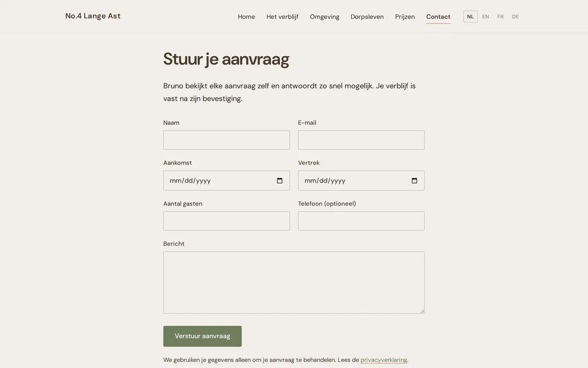Click the Telefoon (optioneel) label

pyautogui.click(x=327, y=204)
